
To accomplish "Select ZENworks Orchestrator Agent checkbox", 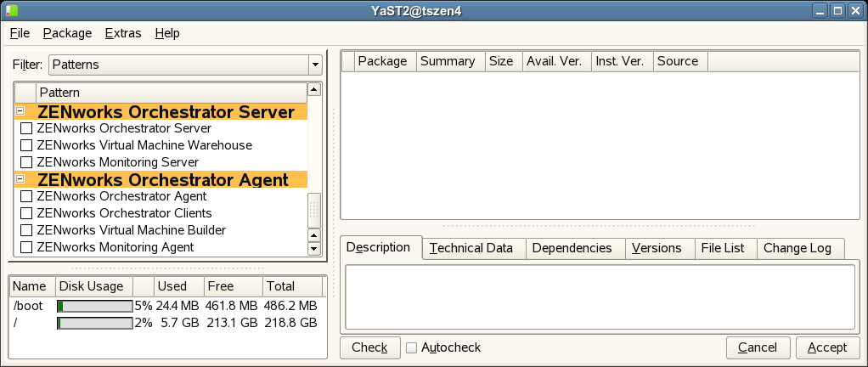I will click(26, 196).
